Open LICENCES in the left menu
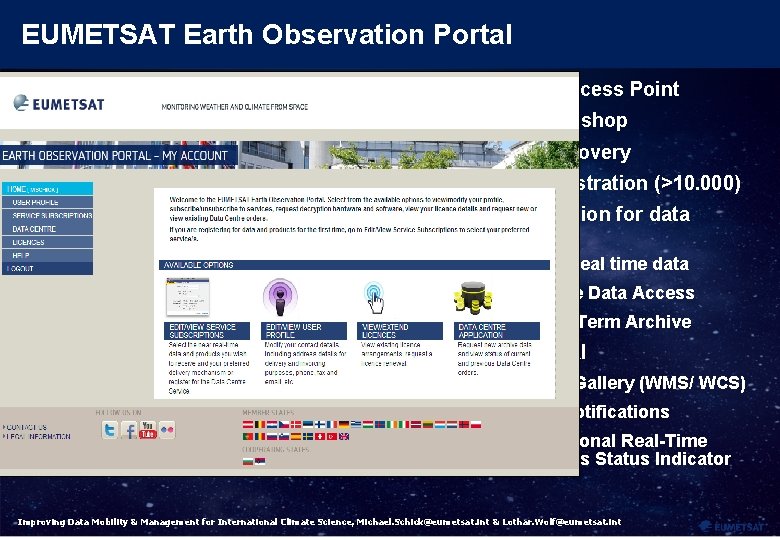The height and width of the screenshot is (540, 780). 47,242
